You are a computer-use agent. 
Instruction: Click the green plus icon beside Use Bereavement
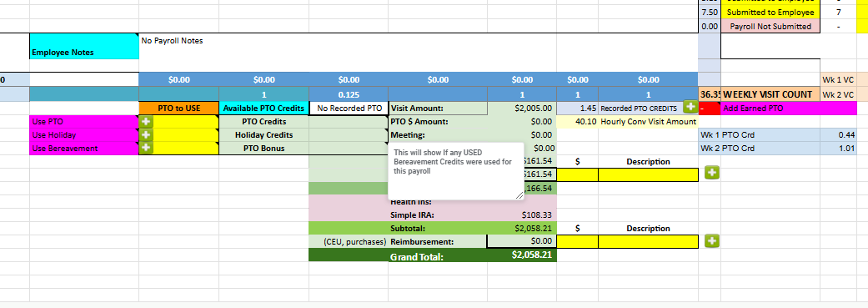pos(146,148)
